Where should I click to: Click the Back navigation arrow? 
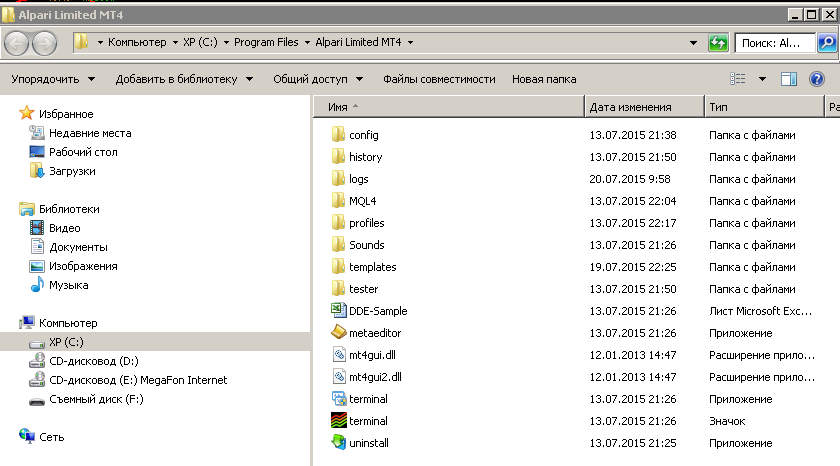coord(17,43)
